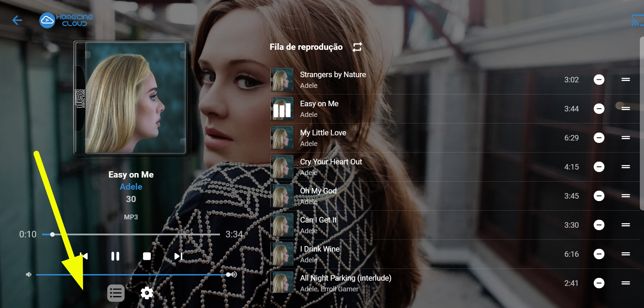Viewport: 644px width, 308px height.
Task: Click the Adele, Erroll Garner artist text
Action: pyautogui.click(x=329, y=289)
